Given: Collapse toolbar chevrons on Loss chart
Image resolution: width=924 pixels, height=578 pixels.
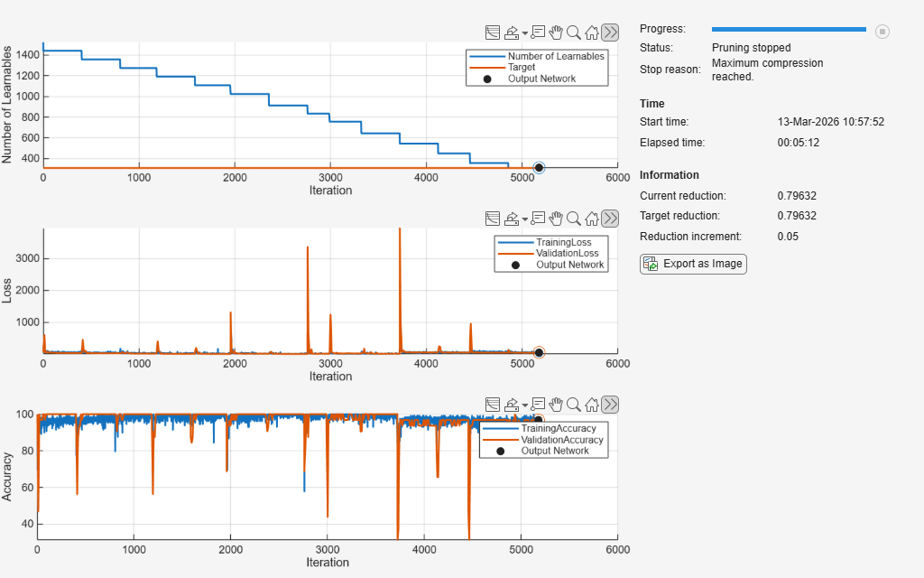Looking at the screenshot, I should [x=610, y=219].
